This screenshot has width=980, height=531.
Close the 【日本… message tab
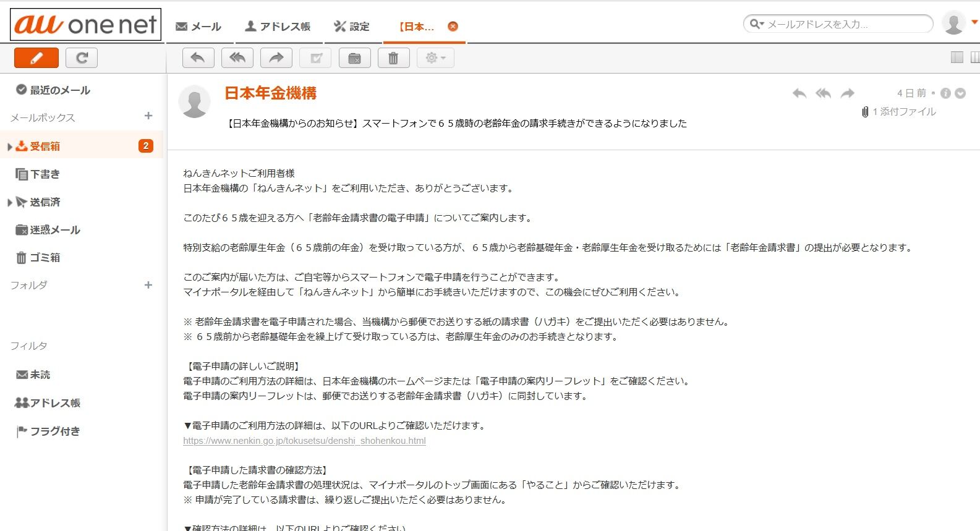point(453,27)
